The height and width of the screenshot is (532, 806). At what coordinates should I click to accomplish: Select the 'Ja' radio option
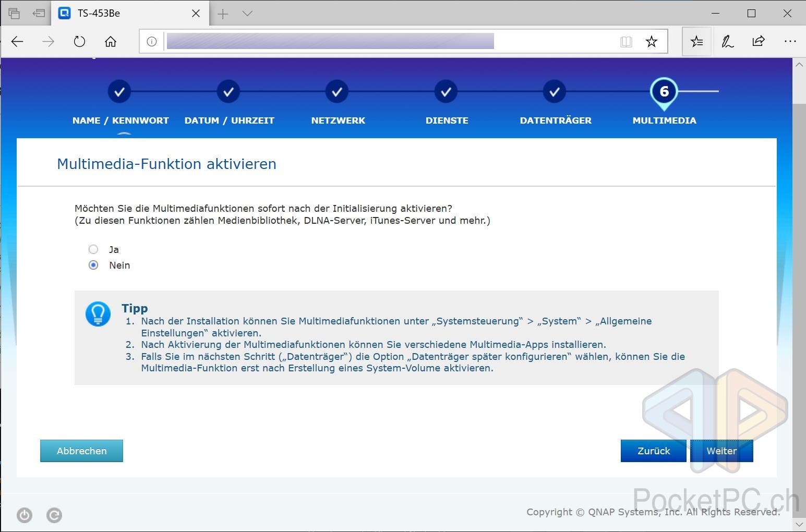click(x=93, y=249)
